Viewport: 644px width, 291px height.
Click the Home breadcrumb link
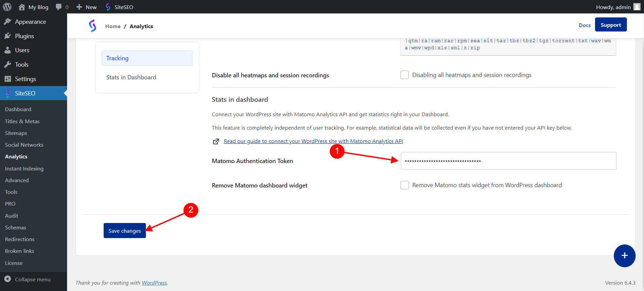coord(113,26)
